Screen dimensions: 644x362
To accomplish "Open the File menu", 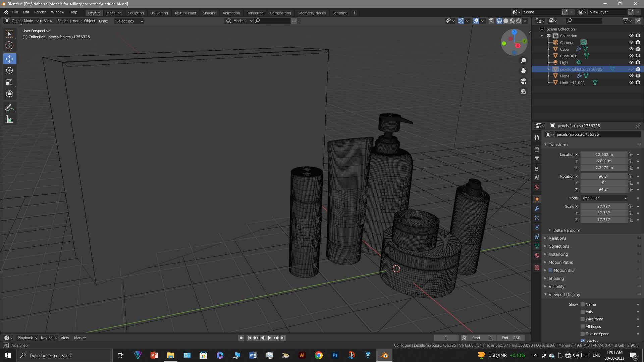I will tap(15, 12).
